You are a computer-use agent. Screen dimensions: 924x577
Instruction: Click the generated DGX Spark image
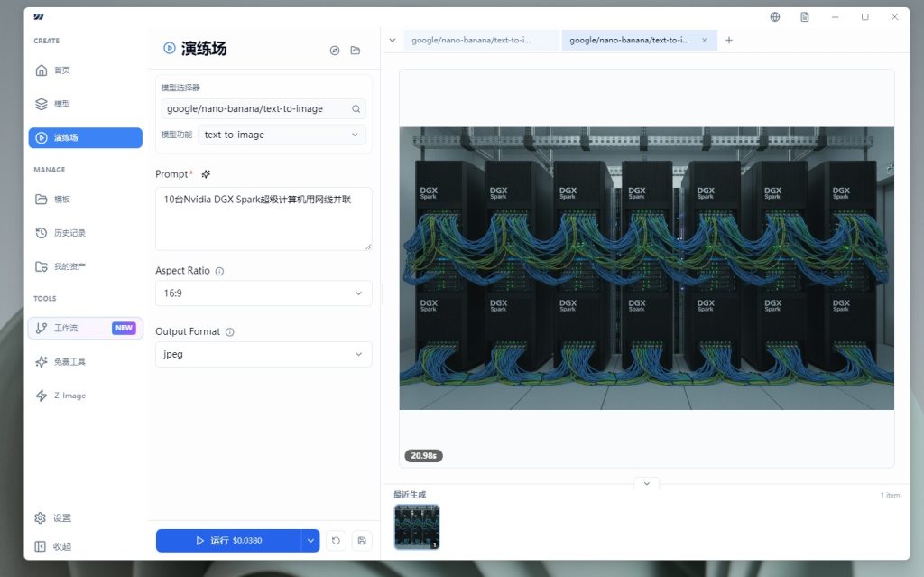click(646, 268)
